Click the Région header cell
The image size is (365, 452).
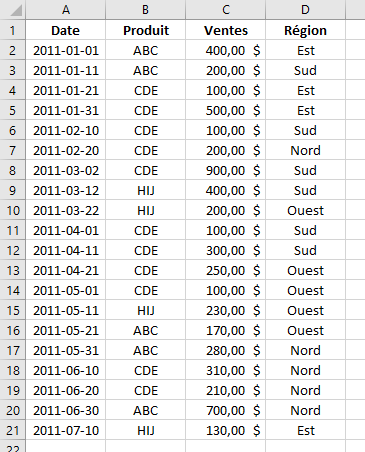(306, 30)
